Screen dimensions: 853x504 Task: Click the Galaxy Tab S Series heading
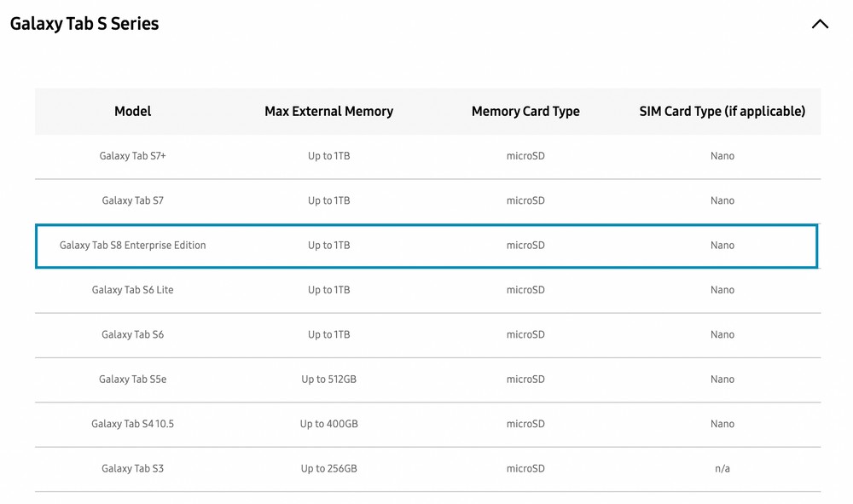[x=84, y=24]
